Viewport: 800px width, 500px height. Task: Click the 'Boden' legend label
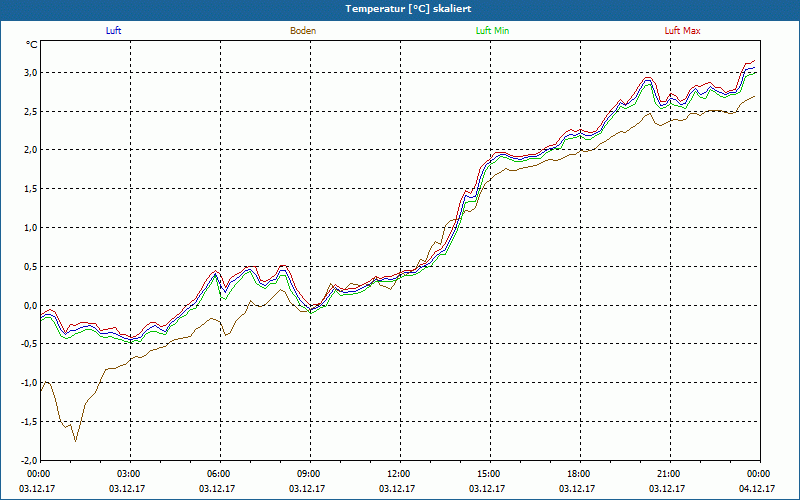[x=303, y=31]
